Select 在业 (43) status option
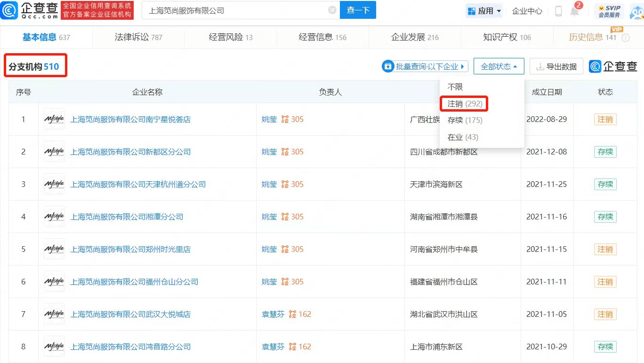 click(x=463, y=137)
